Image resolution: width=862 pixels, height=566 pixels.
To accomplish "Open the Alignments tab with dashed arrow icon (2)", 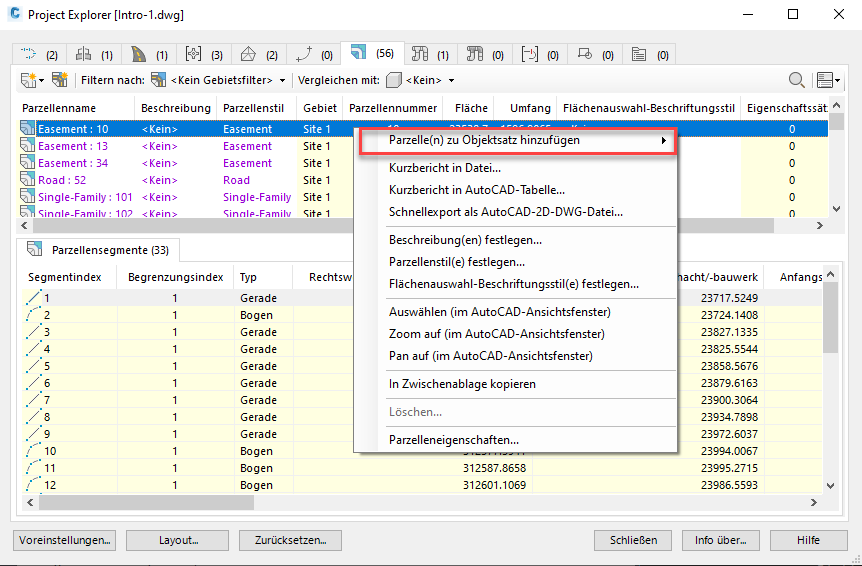I will point(39,54).
